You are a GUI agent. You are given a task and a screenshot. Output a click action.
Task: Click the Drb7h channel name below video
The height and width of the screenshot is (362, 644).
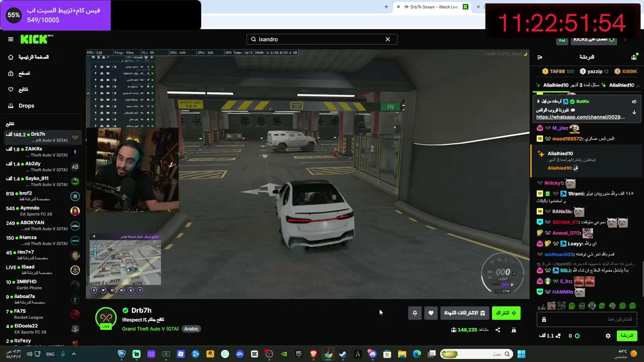pyautogui.click(x=141, y=310)
